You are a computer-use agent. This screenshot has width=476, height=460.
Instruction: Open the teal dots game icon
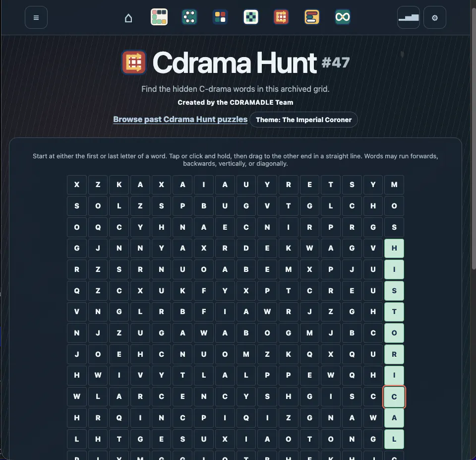point(189,17)
